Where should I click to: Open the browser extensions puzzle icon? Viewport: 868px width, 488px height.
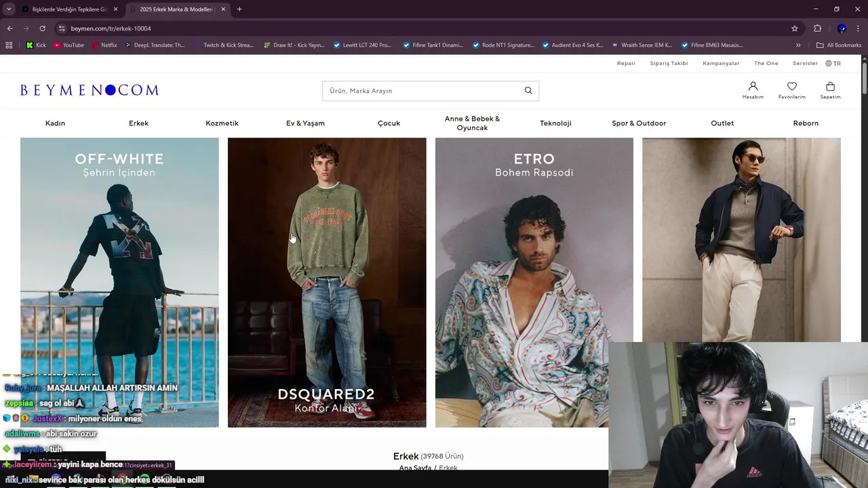(817, 28)
